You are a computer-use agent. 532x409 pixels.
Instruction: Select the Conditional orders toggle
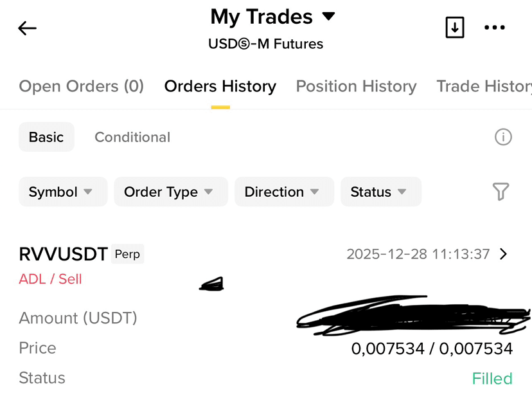coord(132,137)
